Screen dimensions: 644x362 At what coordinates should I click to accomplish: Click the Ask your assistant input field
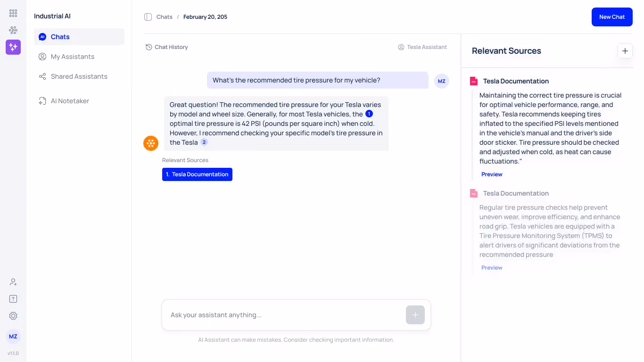pyautogui.click(x=284, y=315)
